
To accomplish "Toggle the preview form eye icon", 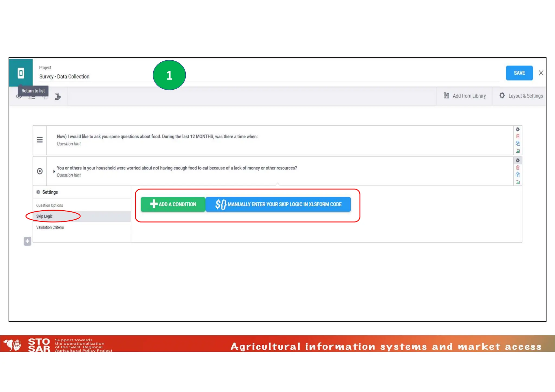I will pos(18,97).
